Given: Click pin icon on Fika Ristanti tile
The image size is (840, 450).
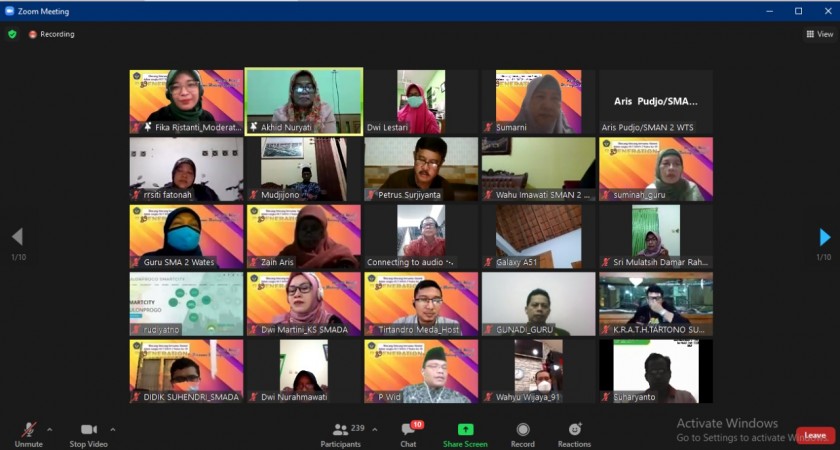Looking at the screenshot, I should click(x=147, y=128).
